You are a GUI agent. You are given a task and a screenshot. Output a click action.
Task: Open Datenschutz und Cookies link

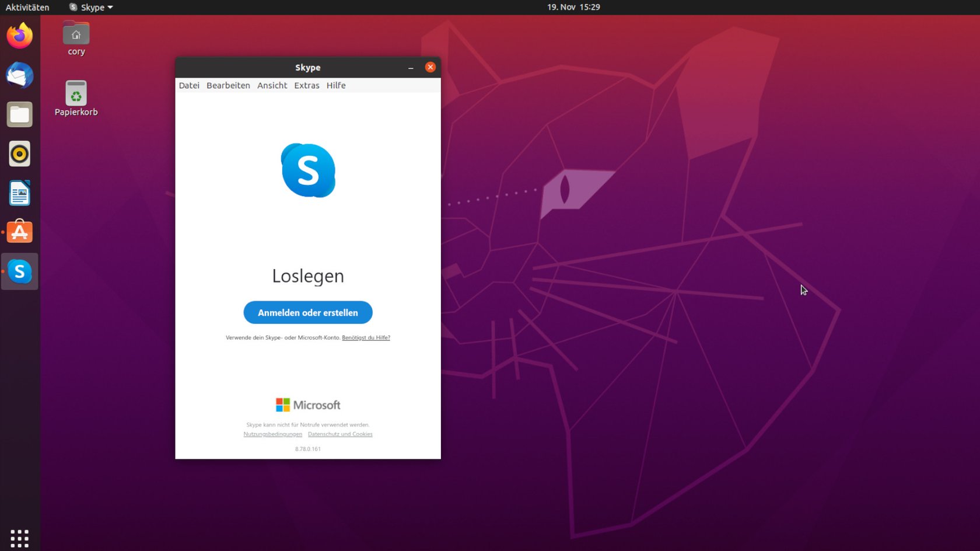[340, 434]
